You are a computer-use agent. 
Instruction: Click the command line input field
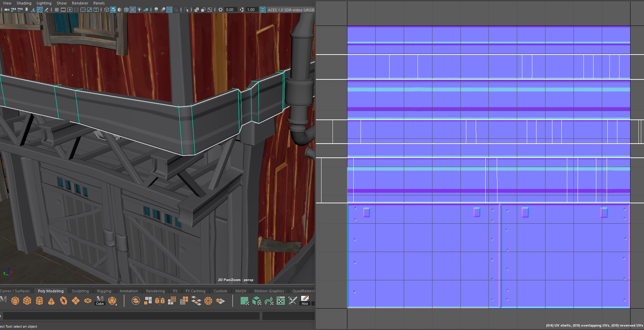tap(131, 316)
